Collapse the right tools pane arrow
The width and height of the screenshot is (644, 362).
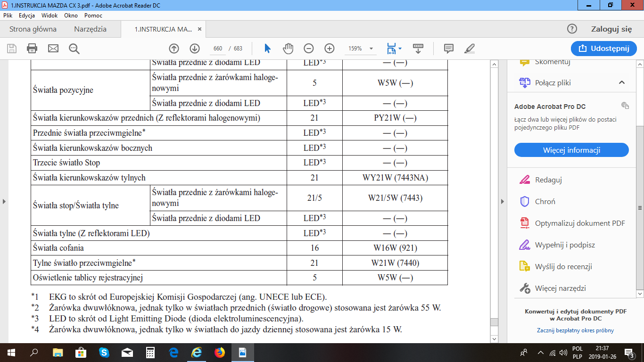502,201
